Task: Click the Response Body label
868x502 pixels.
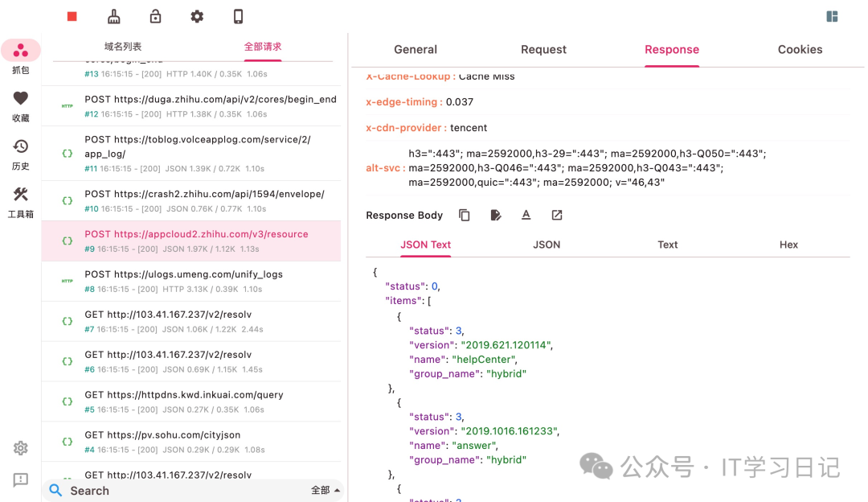Action: [x=404, y=215]
